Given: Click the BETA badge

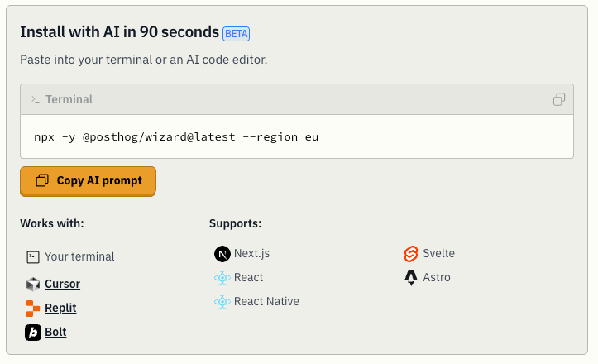Looking at the screenshot, I should click(x=236, y=34).
